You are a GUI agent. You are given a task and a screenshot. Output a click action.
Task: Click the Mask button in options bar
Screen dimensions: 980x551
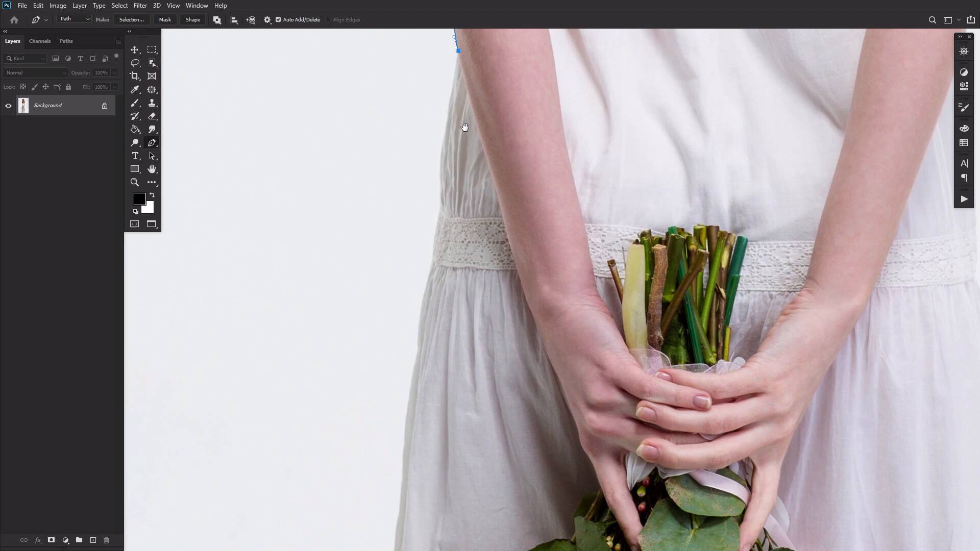[164, 19]
